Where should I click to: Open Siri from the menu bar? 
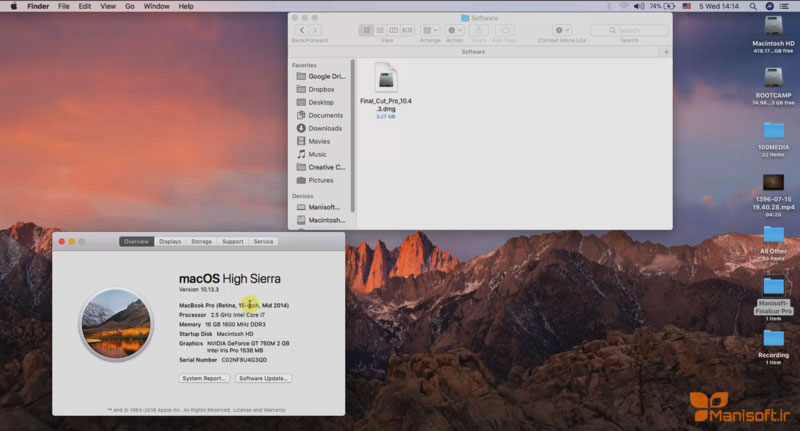click(769, 6)
